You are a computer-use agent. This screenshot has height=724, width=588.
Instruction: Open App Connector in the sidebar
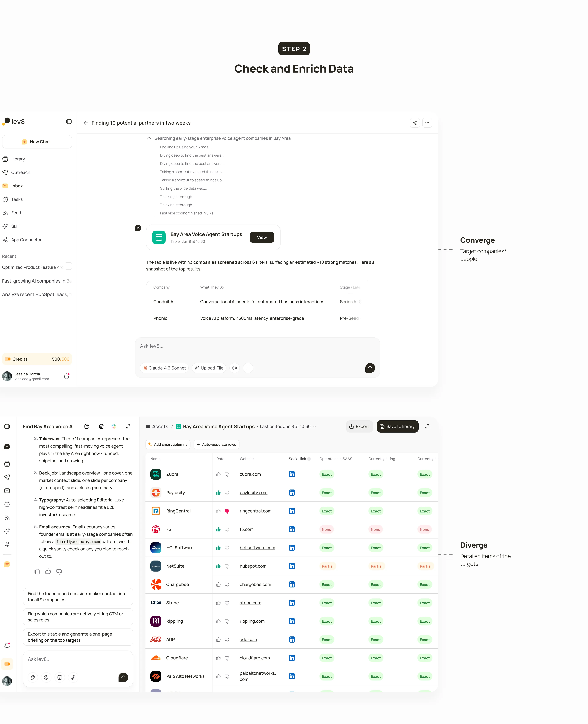click(26, 240)
